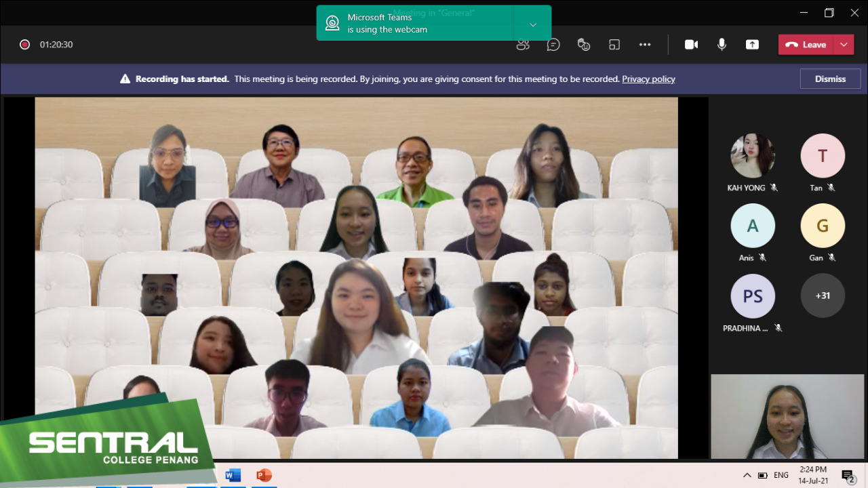Screen dimensions: 868x488
Task: Open reactions and raise hand menu
Action: click(x=584, y=45)
